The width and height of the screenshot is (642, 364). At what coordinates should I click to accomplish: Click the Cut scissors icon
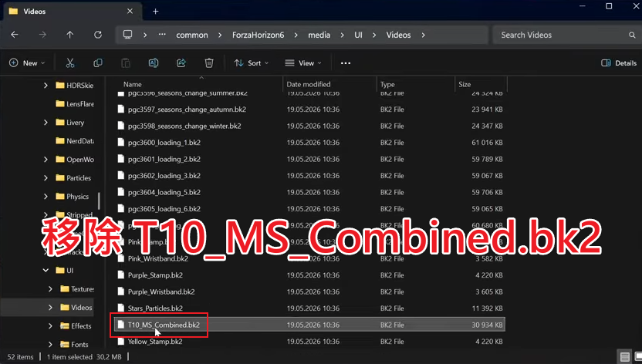[70, 63]
